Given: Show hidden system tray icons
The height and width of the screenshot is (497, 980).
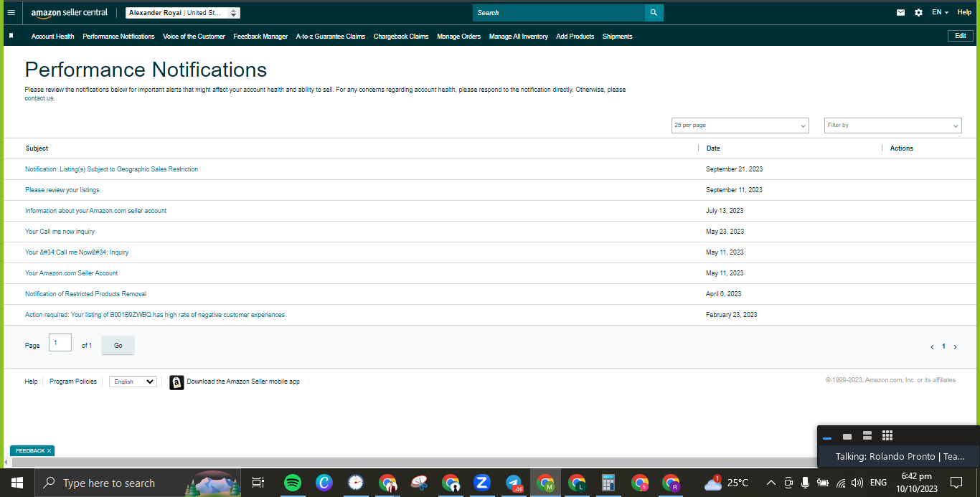Looking at the screenshot, I should [x=771, y=483].
